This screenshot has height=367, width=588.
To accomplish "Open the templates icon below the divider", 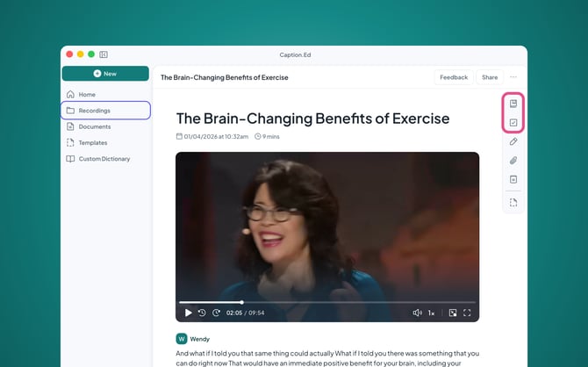I will 513,203.
